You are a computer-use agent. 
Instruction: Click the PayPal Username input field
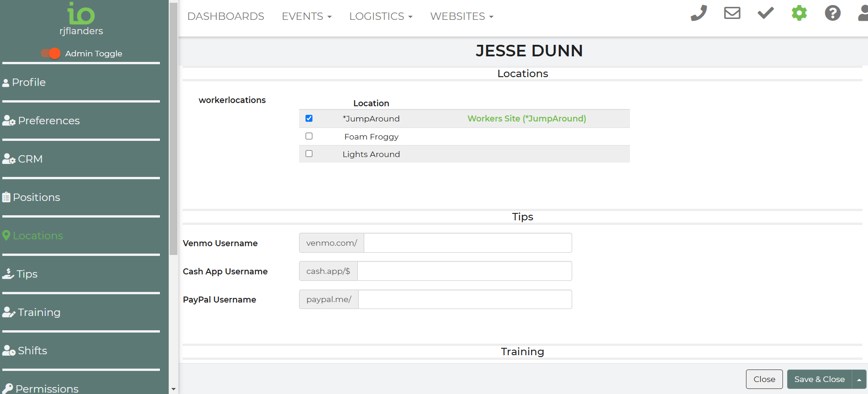coord(465,299)
